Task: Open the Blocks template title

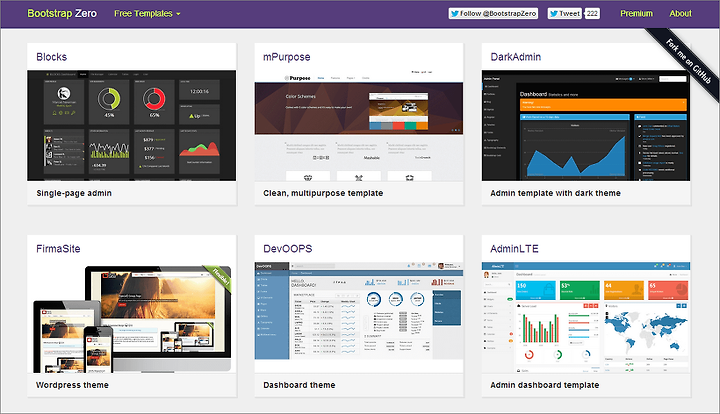Action: tap(51, 57)
